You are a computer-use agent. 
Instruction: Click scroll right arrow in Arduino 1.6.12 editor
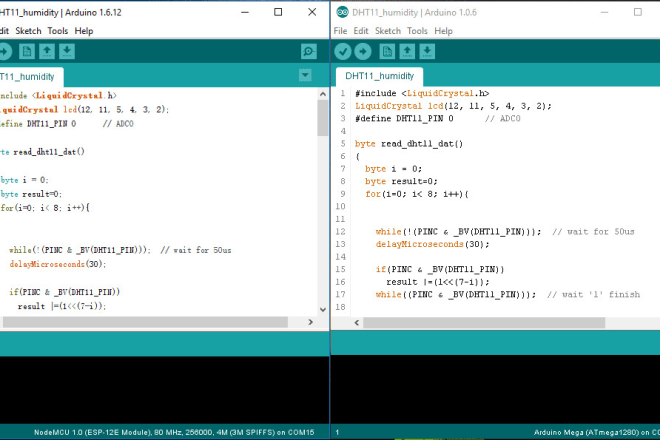click(311, 322)
